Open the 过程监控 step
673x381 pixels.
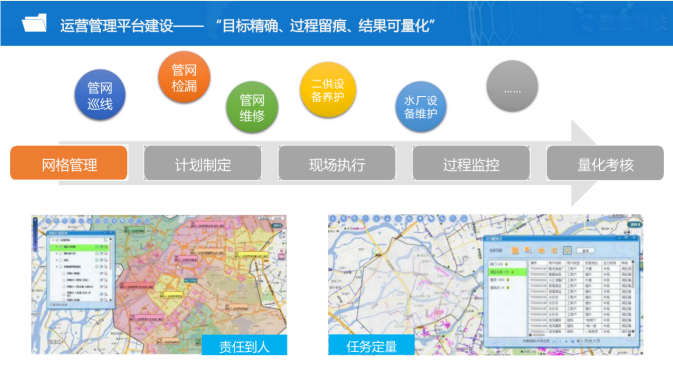click(x=471, y=163)
